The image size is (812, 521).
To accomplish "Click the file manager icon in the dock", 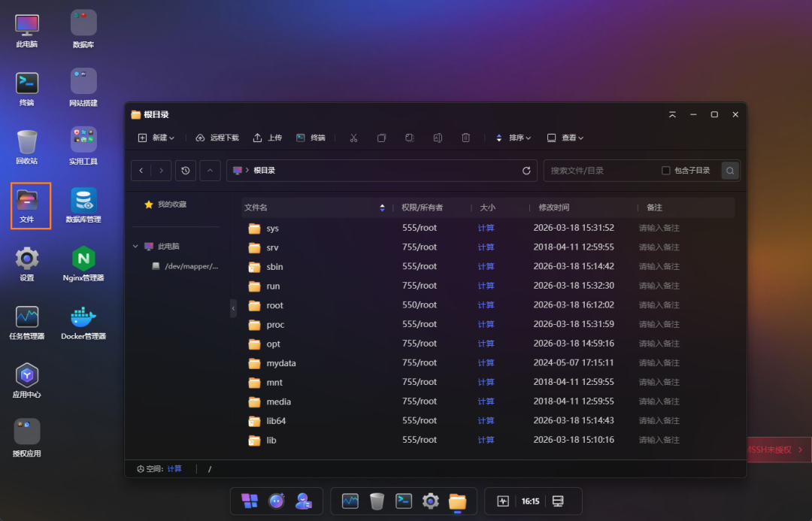I will pyautogui.click(x=457, y=501).
